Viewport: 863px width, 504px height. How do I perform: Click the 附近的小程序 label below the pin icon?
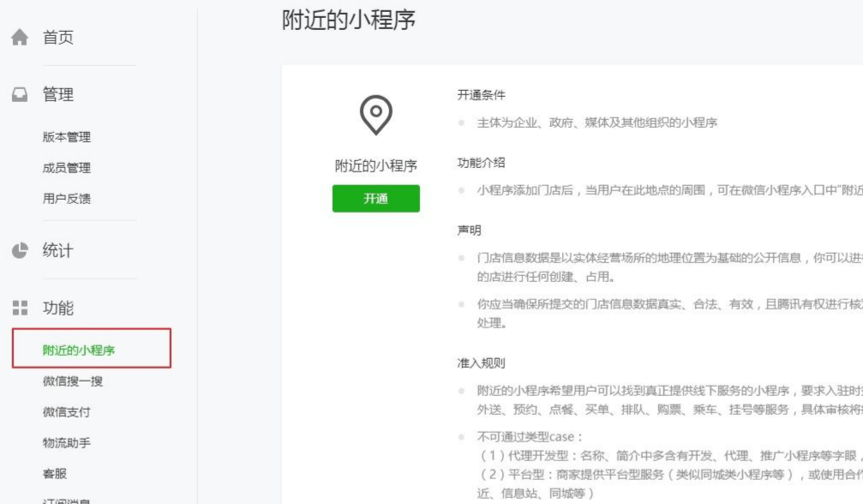(376, 165)
